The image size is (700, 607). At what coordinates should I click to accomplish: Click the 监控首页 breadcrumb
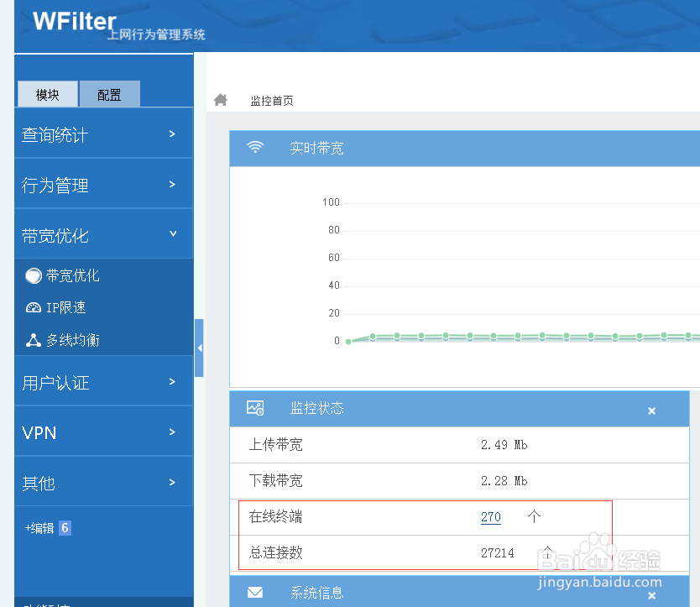(x=272, y=101)
